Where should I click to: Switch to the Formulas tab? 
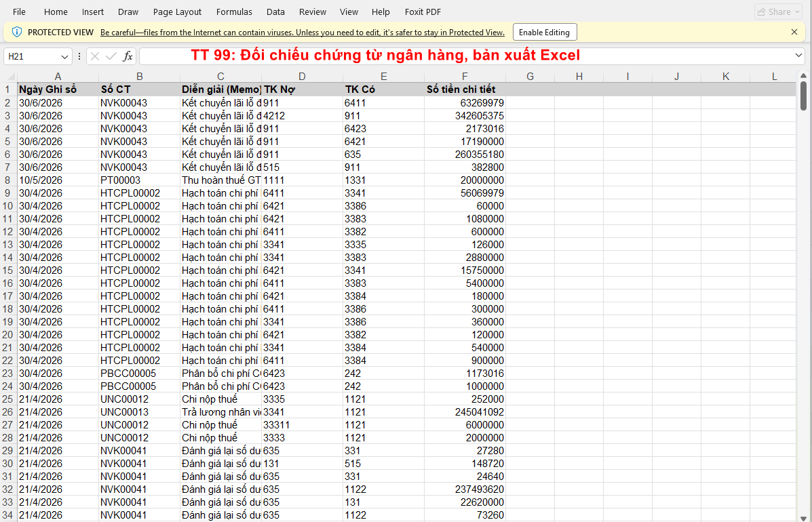pos(234,12)
